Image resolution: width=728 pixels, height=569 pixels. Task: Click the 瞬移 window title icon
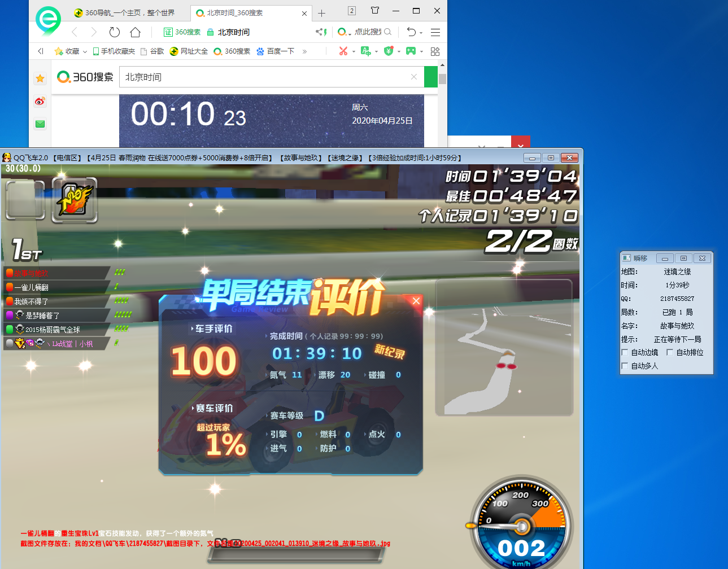[626, 258]
